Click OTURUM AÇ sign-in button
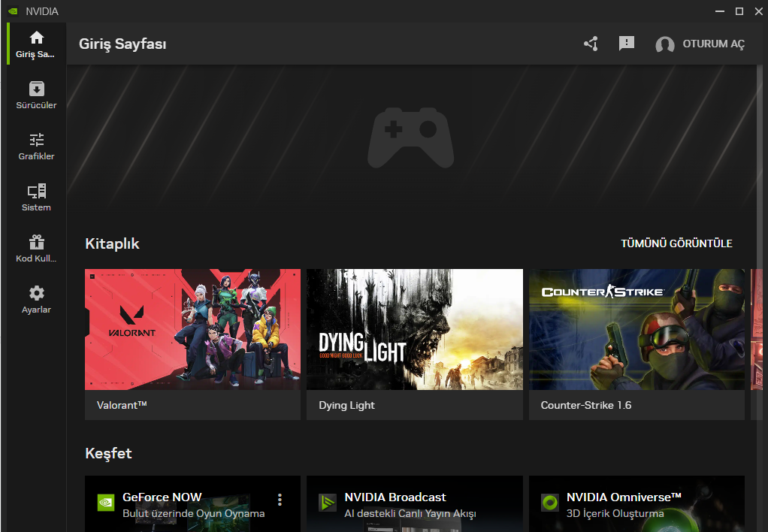 tap(713, 44)
